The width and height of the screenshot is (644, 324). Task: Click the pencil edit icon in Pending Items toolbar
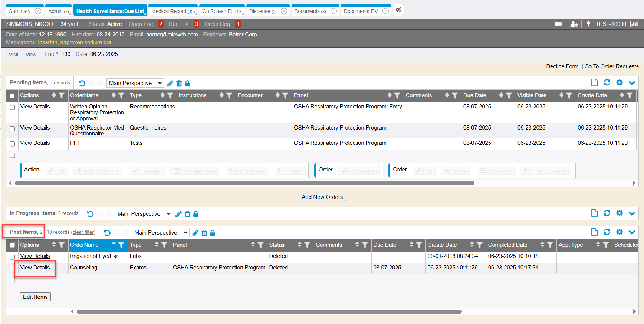[x=170, y=84]
